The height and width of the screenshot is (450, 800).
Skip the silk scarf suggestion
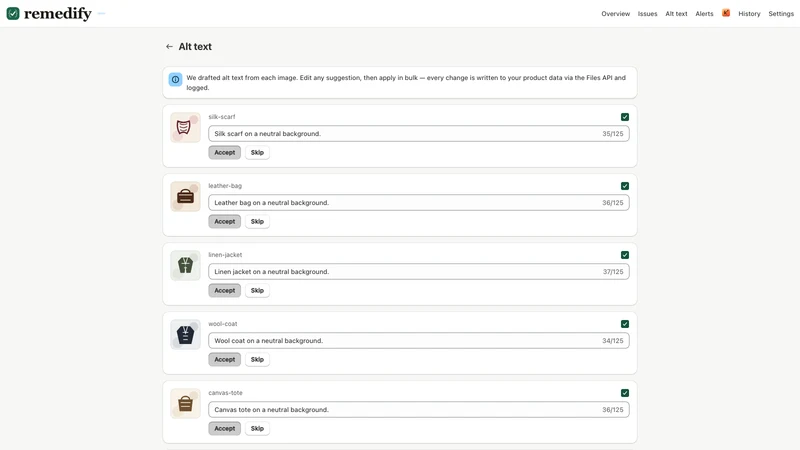(x=257, y=153)
